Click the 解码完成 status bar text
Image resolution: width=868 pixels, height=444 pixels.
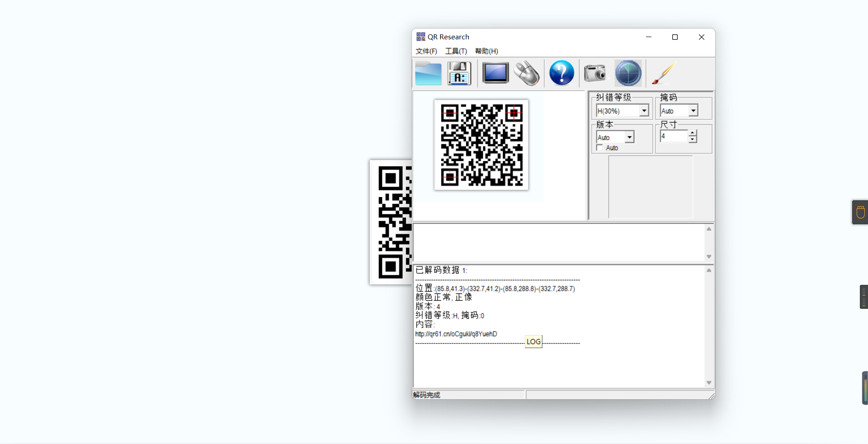[426, 395]
